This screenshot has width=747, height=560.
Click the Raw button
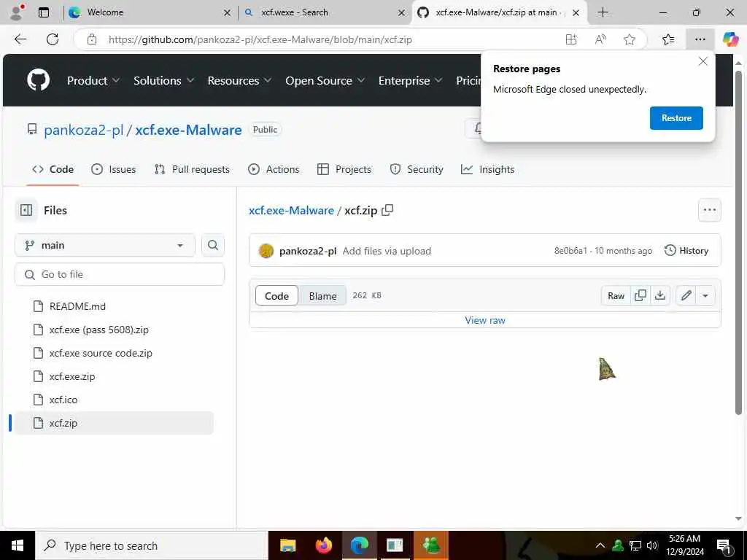616,296
